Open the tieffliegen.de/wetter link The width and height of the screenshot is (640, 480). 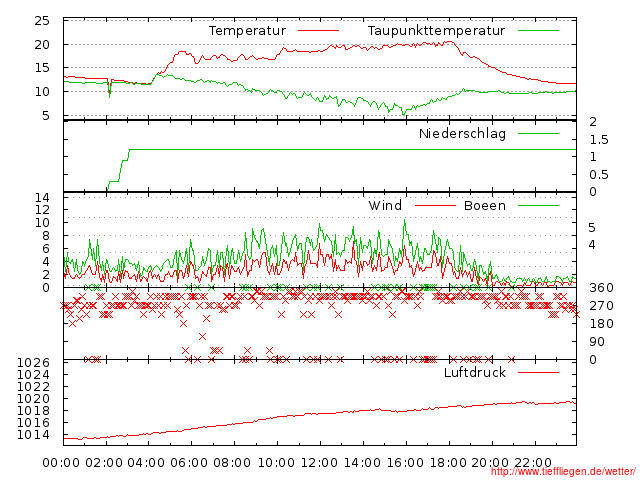click(563, 472)
